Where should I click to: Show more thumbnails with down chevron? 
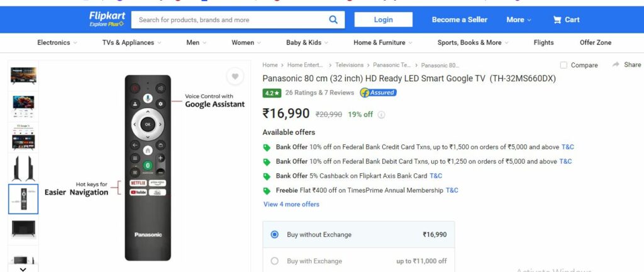click(x=23, y=269)
